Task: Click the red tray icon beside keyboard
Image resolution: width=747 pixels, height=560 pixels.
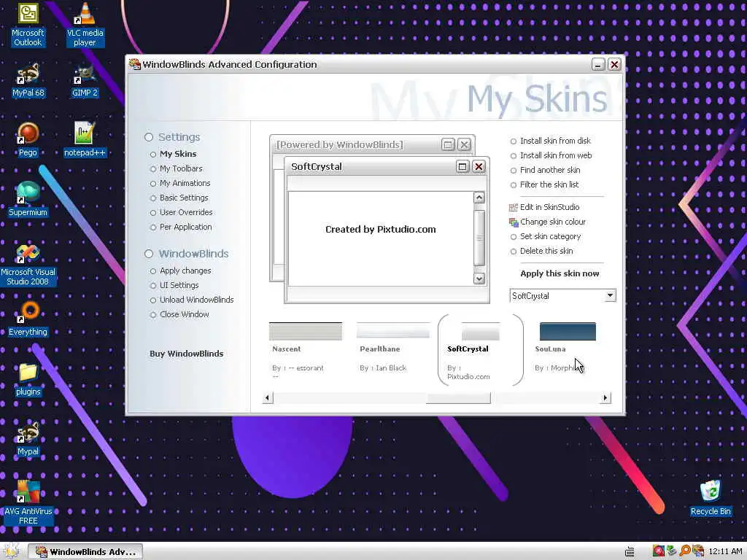Action: click(659, 551)
